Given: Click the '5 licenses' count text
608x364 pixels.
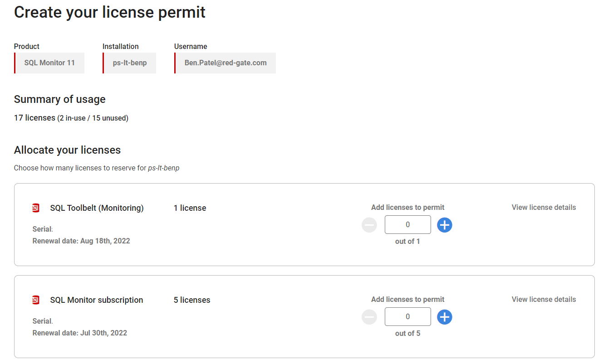Looking at the screenshot, I should pos(192,300).
